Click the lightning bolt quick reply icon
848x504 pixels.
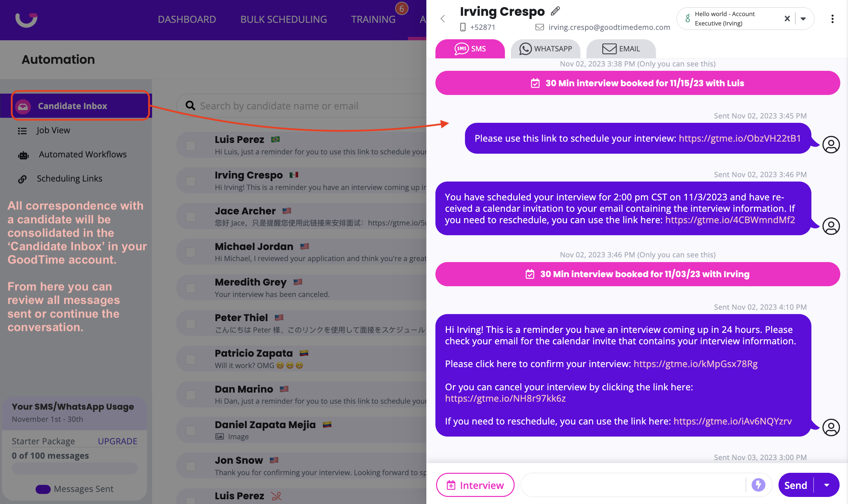click(758, 485)
